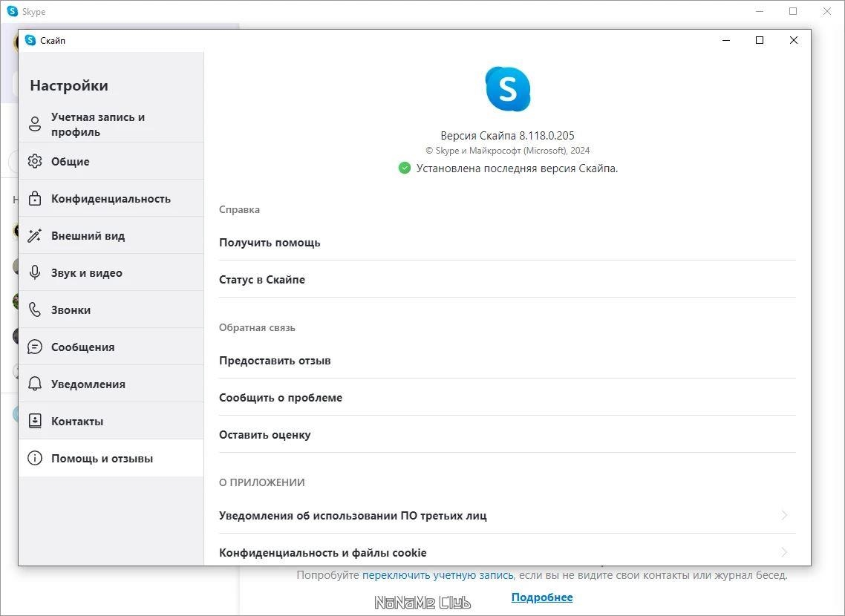This screenshot has height=616, width=845.
Task: Select the Общие settings label
Action: [x=71, y=162]
